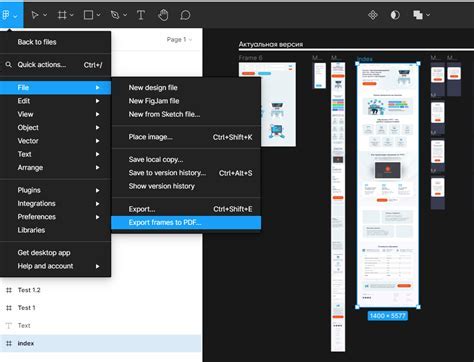Select the Test 1.2 frame layer
Viewport: 474px width, 362px height.
pyautogui.click(x=101, y=290)
